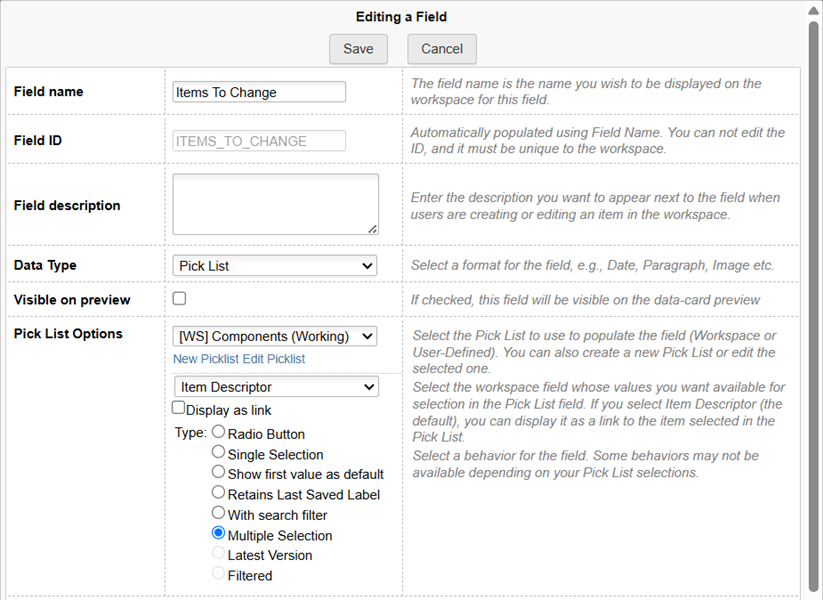Click the Cancel button

(x=442, y=49)
